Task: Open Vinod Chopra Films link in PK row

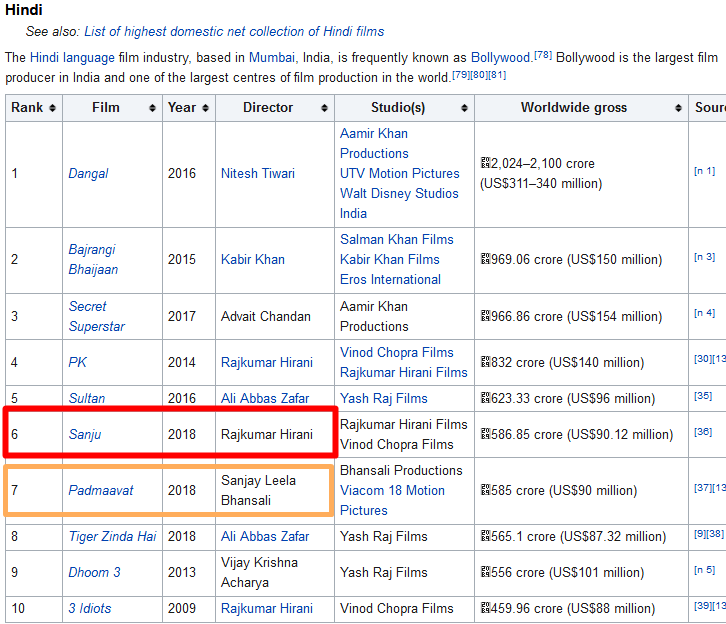Action: 397,352
